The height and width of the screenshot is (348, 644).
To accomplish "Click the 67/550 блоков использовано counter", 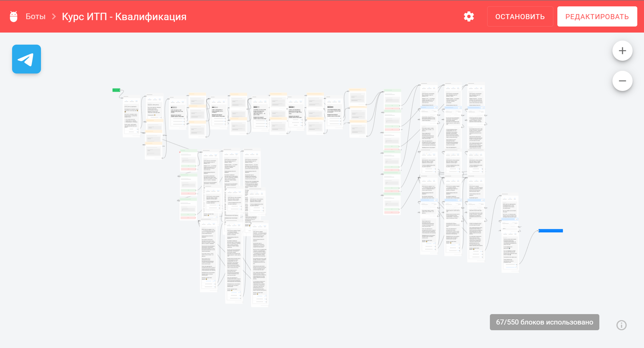I will coord(544,322).
